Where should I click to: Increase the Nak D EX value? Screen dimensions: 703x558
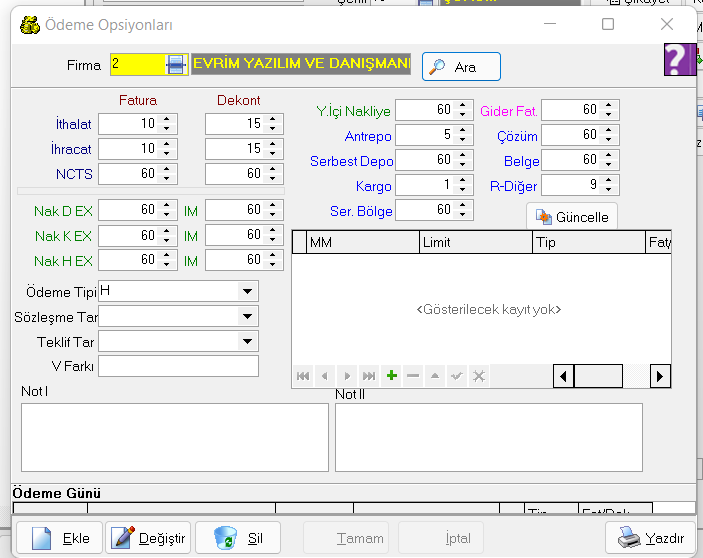coord(167,205)
